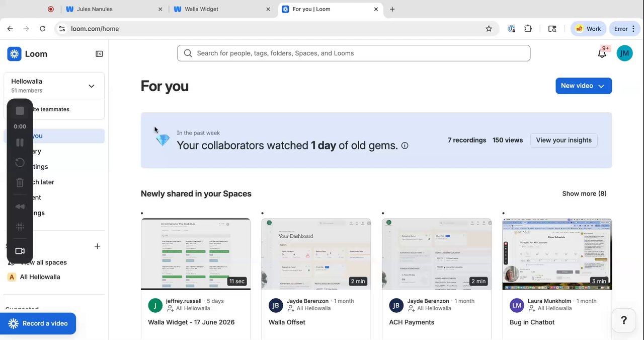644x340 pixels.
Task: Open the side search panel icon
Action: tap(552, 29)
